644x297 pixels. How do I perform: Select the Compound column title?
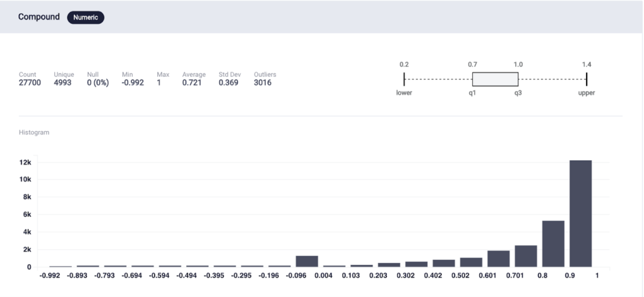click(x=39, y=17)
